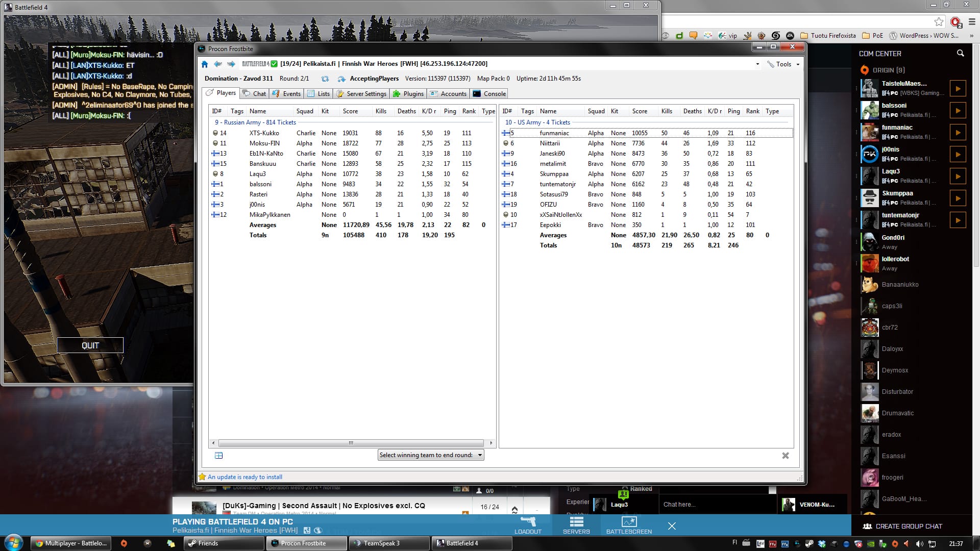
Task: Switch to the Chat tab
Action: (254, 94)
